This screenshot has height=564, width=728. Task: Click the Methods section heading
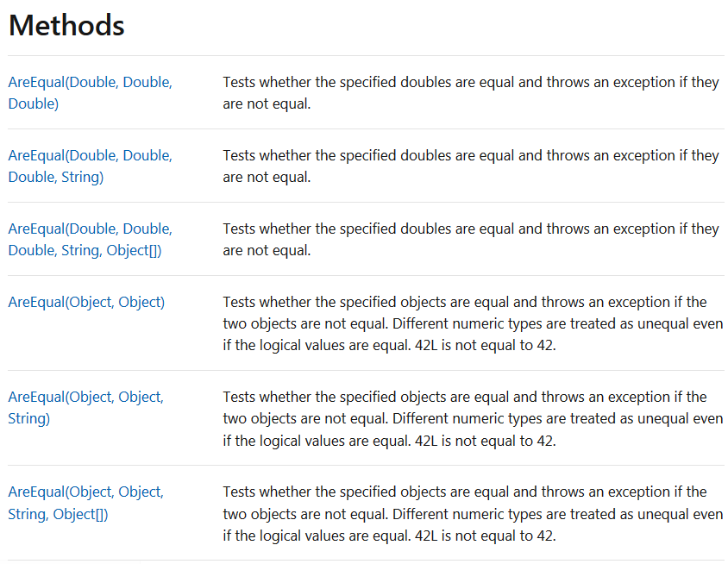pyautogui.click(x=66, y=25)
